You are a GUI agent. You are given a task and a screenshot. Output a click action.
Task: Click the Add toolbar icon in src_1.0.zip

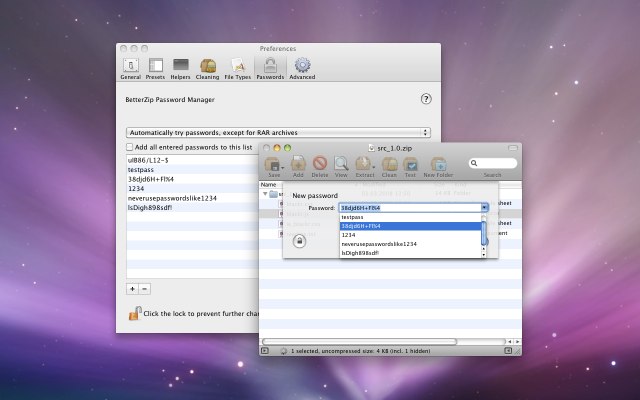(298, 165)
